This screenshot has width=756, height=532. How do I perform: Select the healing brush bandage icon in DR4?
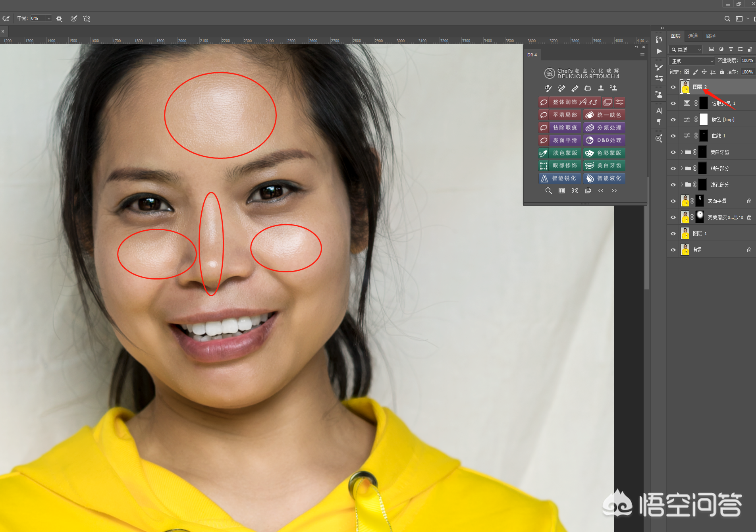click(x=575, y=88)
